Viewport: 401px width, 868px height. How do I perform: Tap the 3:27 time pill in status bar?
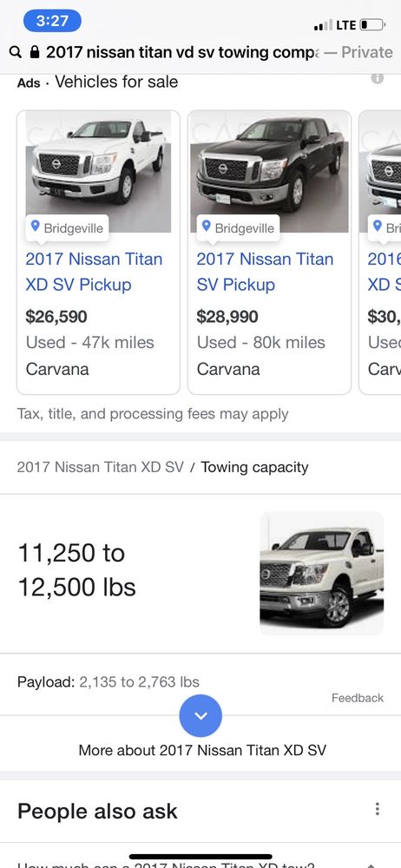click(53, 21)
